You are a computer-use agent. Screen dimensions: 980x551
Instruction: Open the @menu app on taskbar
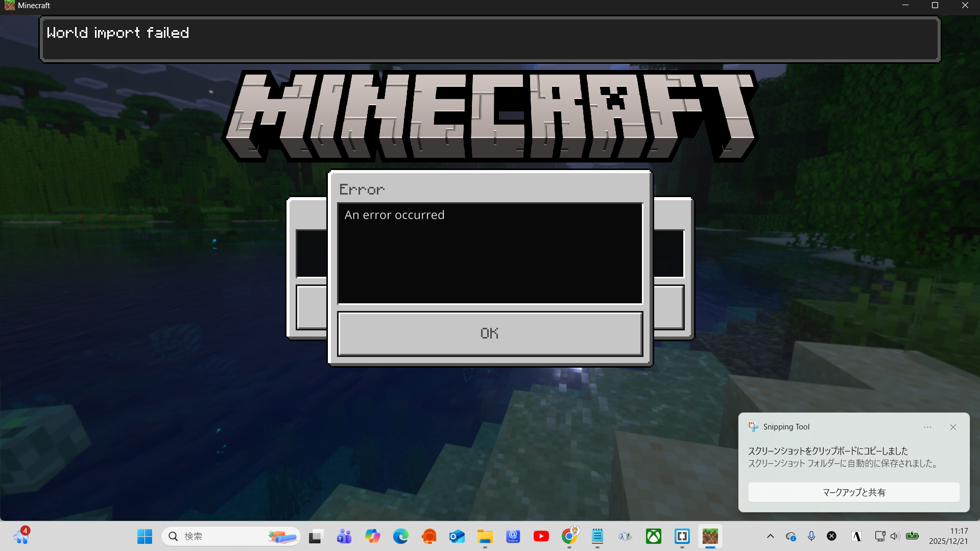point(513,536)
